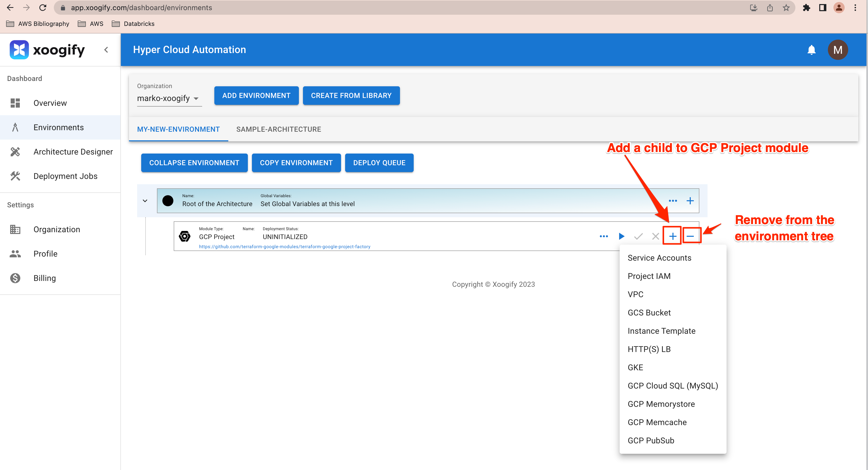Image resolution: width=868 pixels, height=470 pixels.
Task: Open the marko-xoogify organization dropdown
Action: coord(168,98)
